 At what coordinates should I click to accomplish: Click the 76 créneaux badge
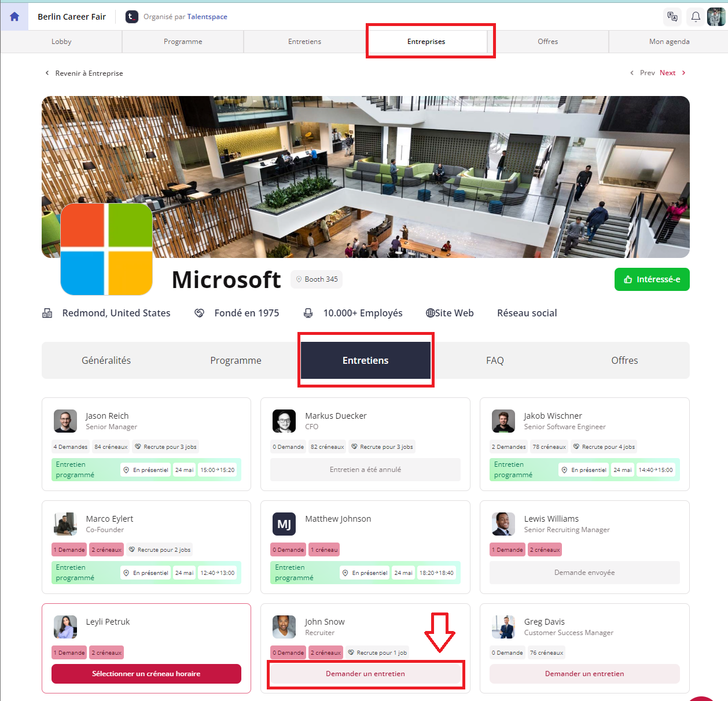[546, 652]
